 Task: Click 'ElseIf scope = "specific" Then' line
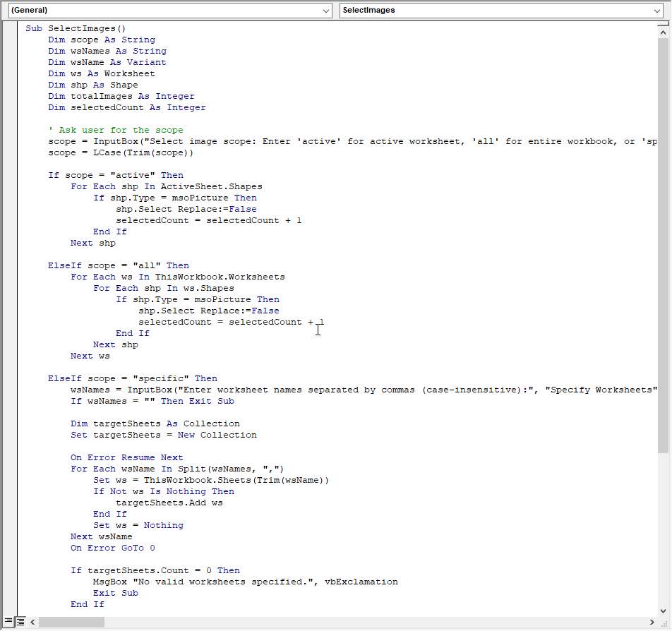(x=133, y=379)
